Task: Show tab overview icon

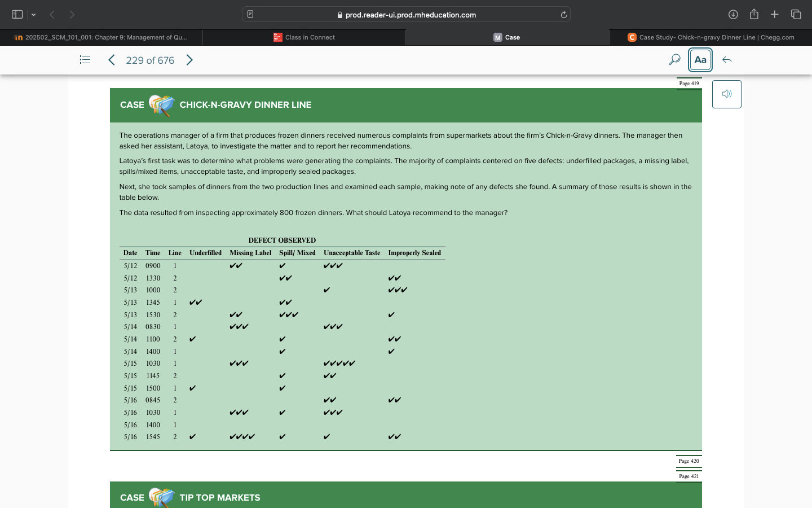Action: [796, 15]
